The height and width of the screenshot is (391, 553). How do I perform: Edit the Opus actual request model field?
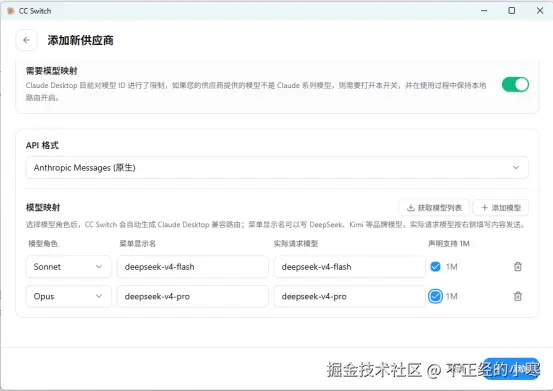(350, 296)
